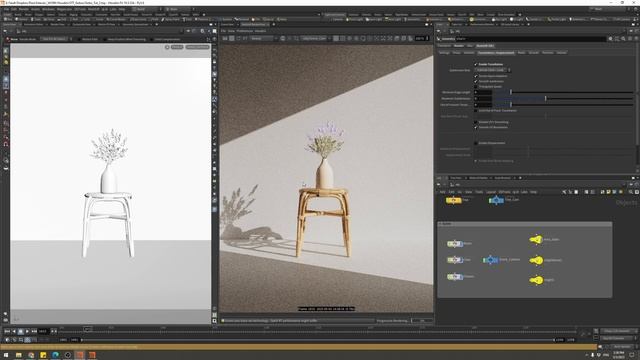The height and width of the screenshot is (360, 640).
Task: Open the Windows Start menu
Action: pyautogui.click(x=6, y=355)
